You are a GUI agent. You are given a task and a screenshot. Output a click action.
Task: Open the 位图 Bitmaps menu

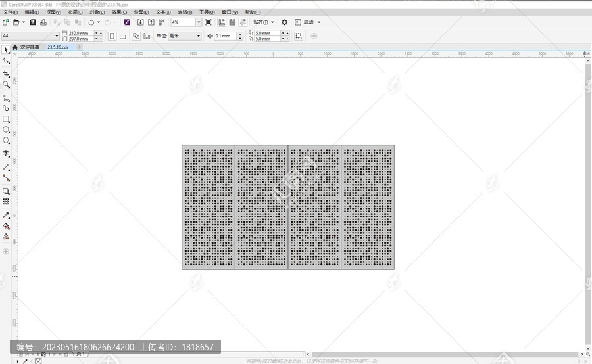click(x=141, y=12)
